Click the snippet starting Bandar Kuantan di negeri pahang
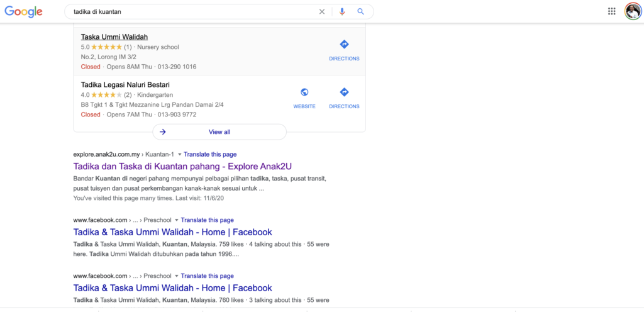 [x=199, y=184]
